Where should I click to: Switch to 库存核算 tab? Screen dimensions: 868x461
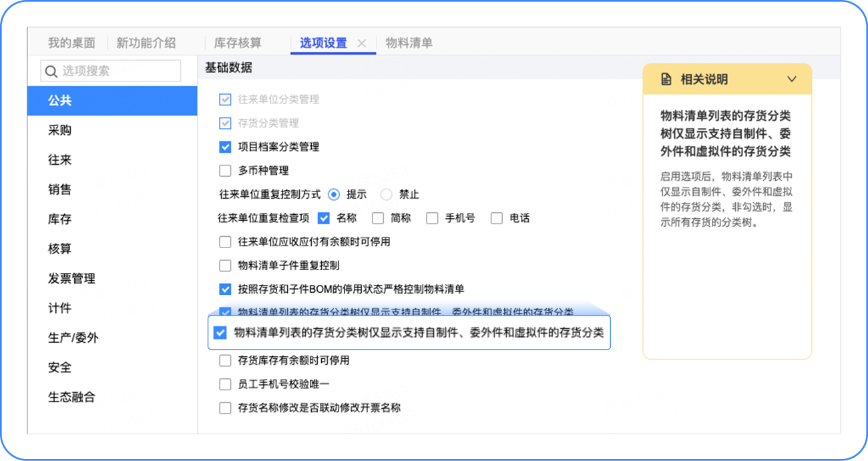pyautogui.click(x=238, y=43)
